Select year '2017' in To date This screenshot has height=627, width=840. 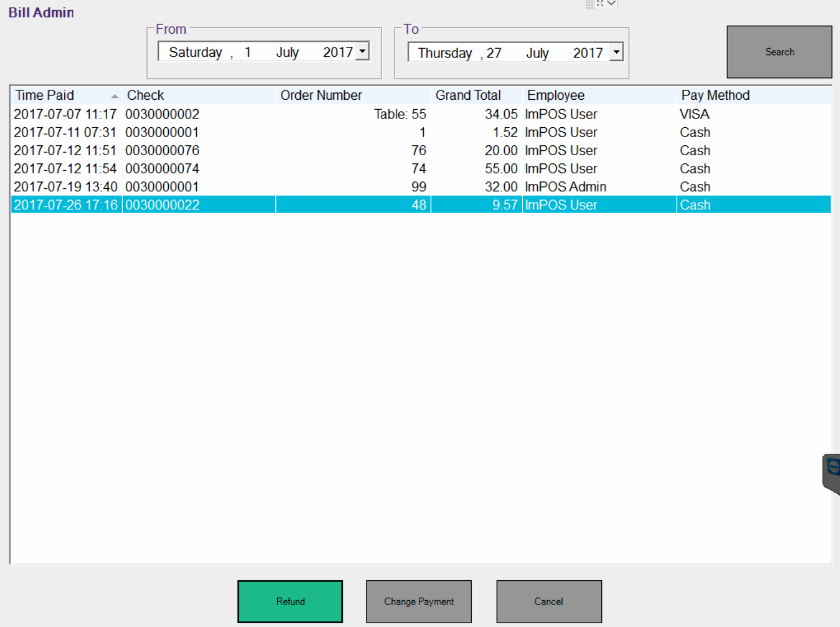(x=588, y=53)
